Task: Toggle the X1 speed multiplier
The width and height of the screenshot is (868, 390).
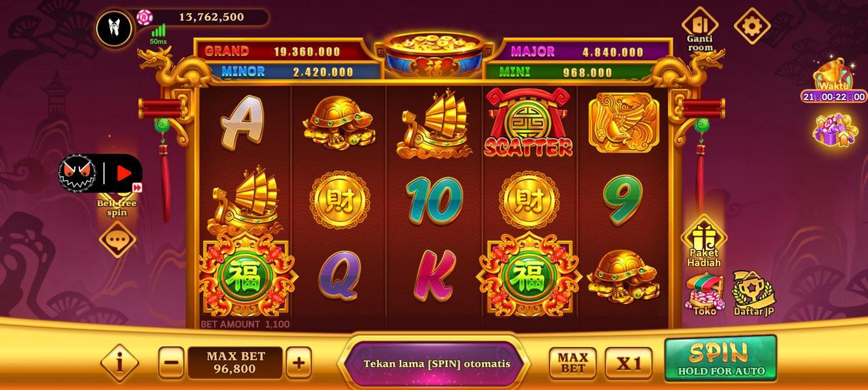Action: 628,363
